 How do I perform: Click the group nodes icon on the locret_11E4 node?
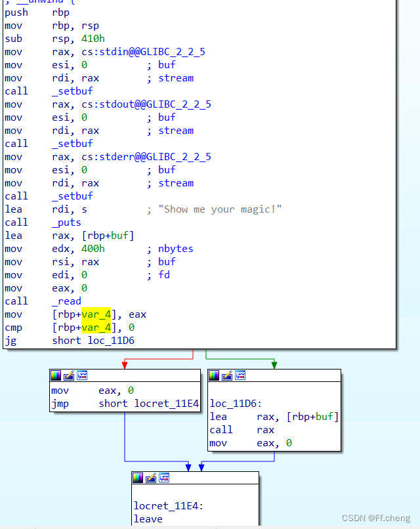point(164,478)
